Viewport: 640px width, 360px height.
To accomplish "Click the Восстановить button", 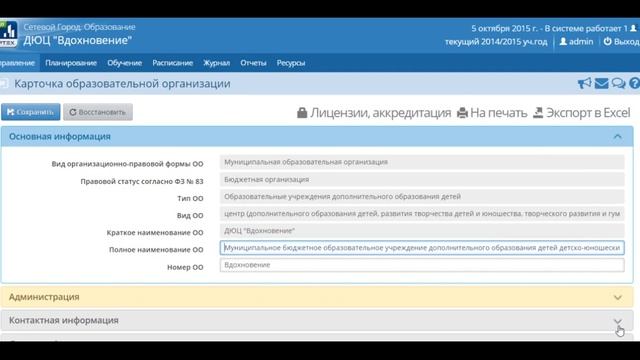I will click(98, 112).
